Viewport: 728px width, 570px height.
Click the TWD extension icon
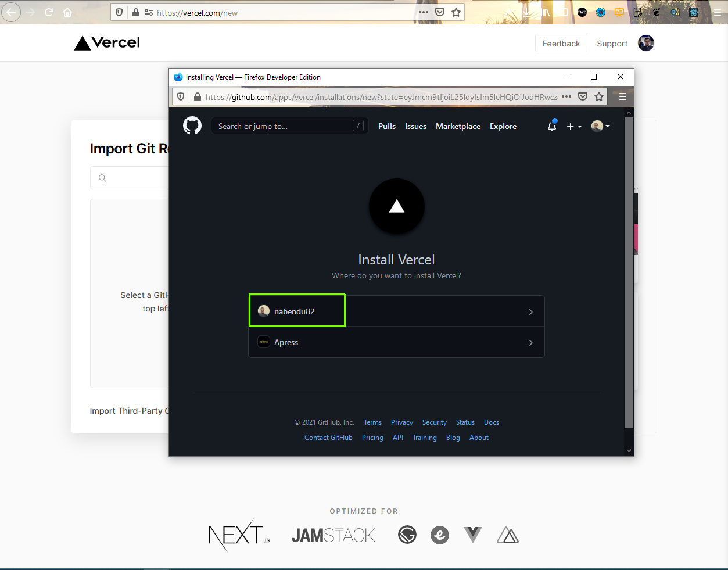(582, 12)
